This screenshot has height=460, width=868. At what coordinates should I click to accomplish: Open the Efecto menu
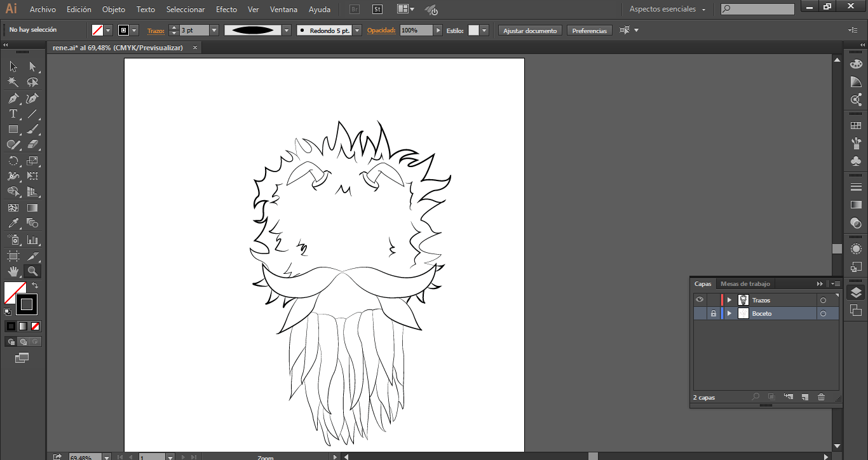click(226, 10)
